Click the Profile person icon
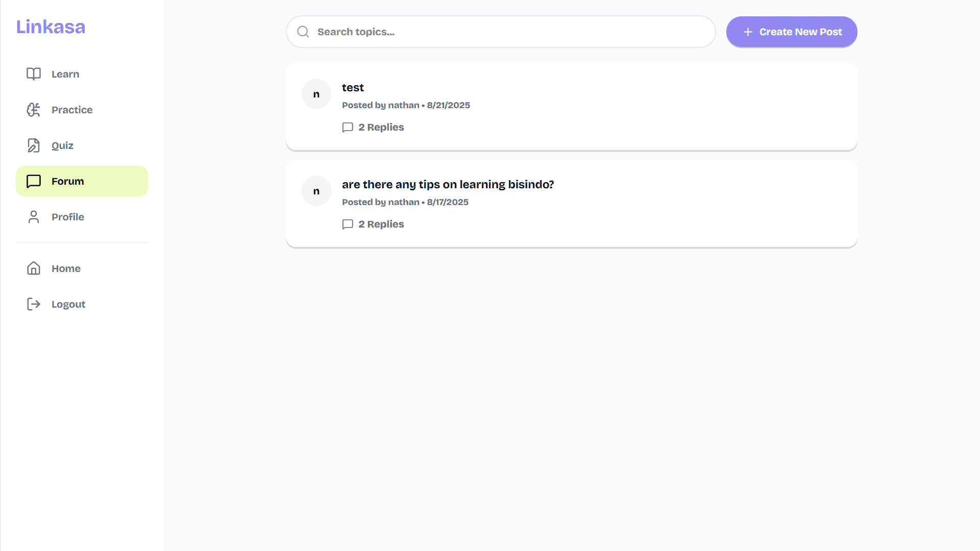Image resolution: width=980 pixels, height=551 pixels. click(33, 217)
